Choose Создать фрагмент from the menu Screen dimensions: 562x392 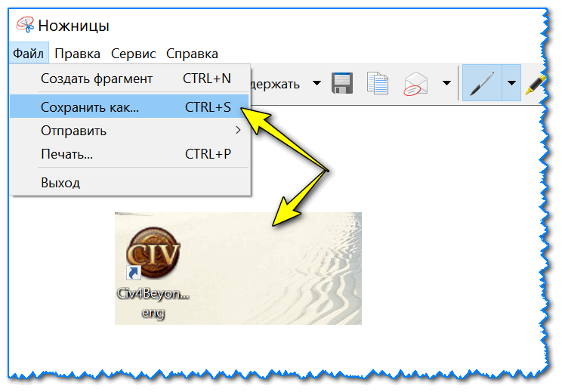click(129, 79)
